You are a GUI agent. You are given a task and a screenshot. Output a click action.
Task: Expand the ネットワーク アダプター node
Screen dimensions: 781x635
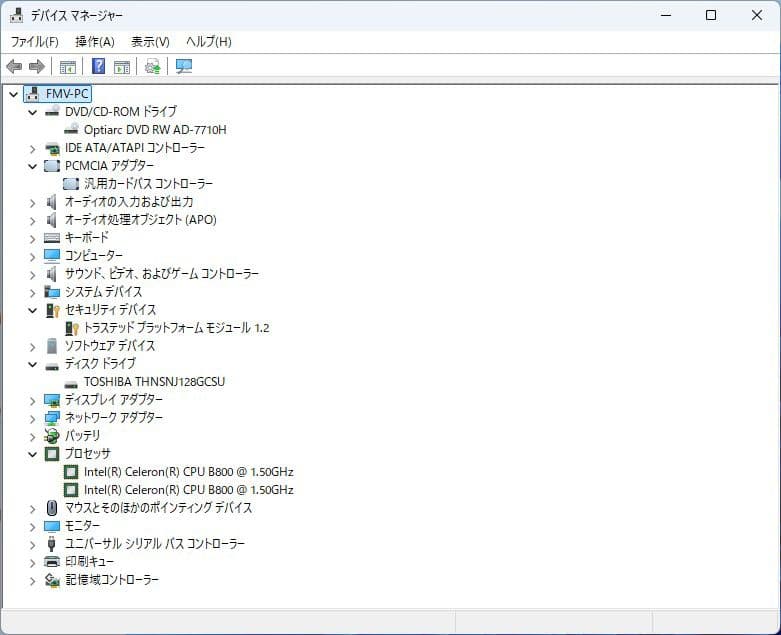pos(32,419)
